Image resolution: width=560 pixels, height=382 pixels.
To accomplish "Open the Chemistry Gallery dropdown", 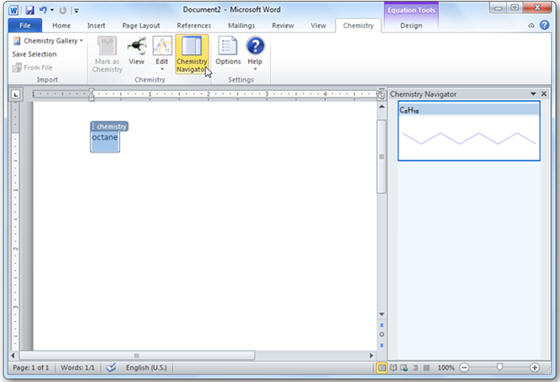I will [48, 41].
